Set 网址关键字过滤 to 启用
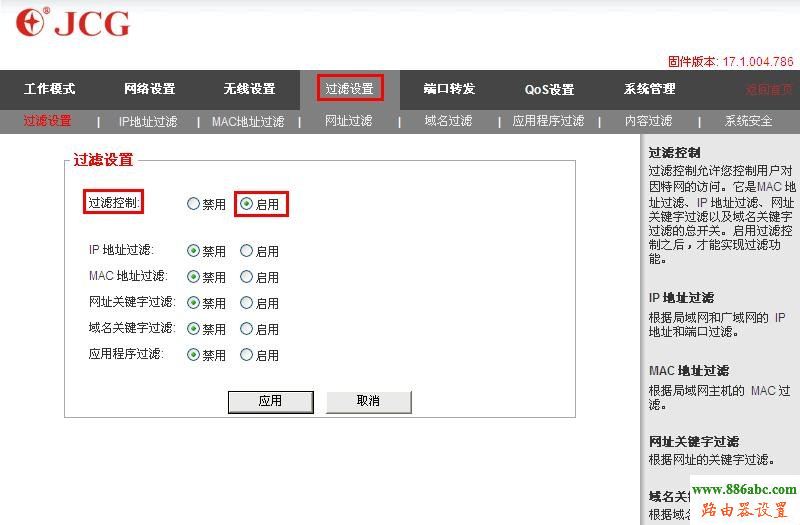Viewport: 800px width, 525px height. (x=246, y=303)
